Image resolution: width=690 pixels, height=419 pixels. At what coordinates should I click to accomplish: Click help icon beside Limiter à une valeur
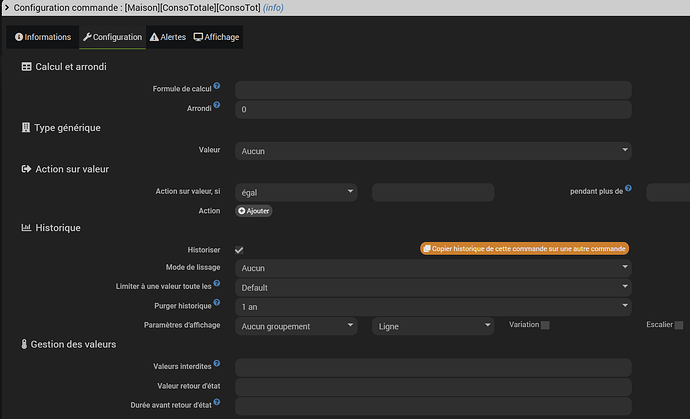point(217,284)
